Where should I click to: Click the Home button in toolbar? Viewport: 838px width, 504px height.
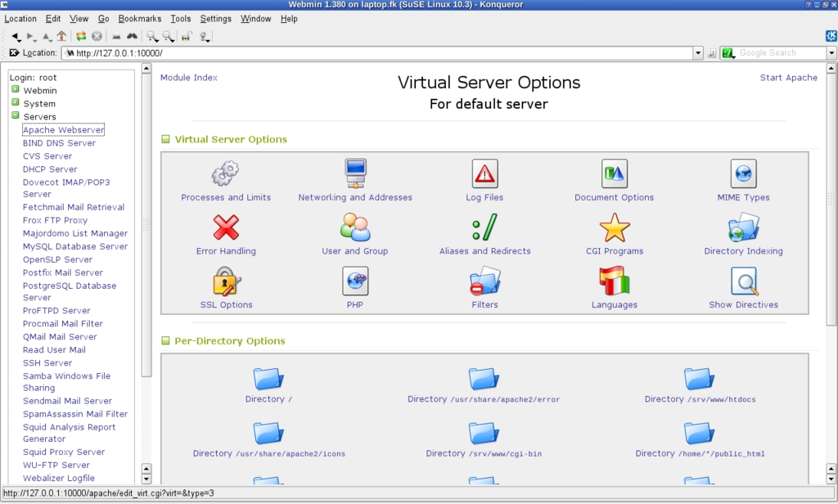click(x=61, y=36)
